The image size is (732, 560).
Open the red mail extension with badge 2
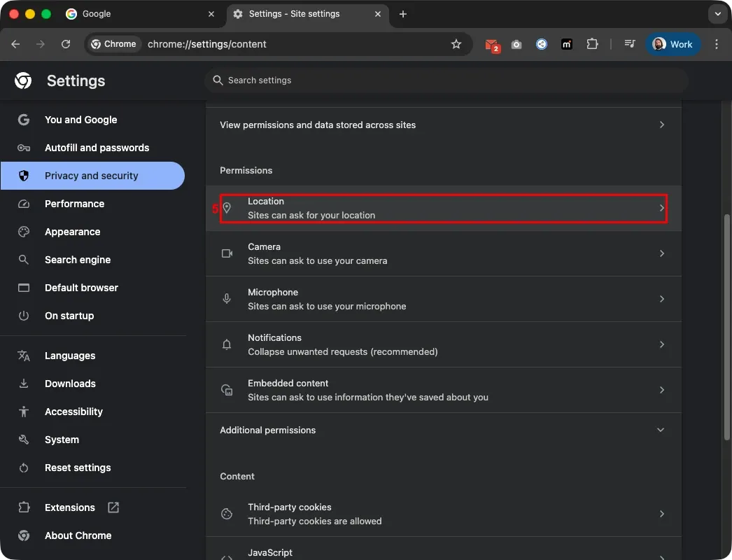coord(492,45)
